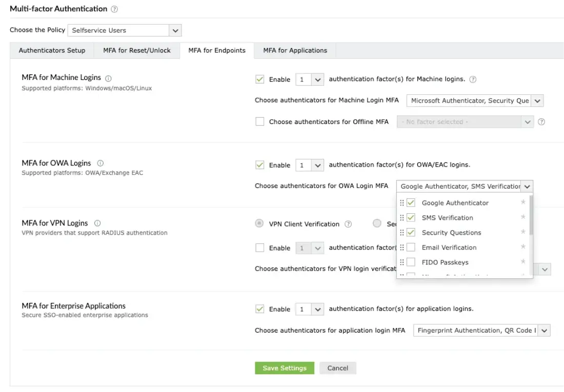The height and width of the screenshot is (392, 564).
Task: Click drag handle beside SMS Verification
Action: tap(402, 218)
